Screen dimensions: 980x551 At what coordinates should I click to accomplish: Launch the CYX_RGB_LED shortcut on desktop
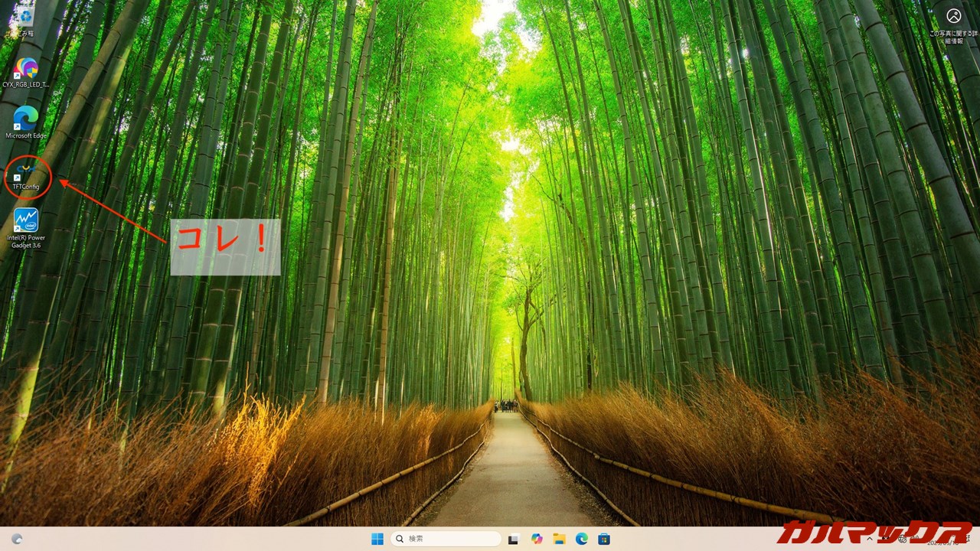(26, 70)
